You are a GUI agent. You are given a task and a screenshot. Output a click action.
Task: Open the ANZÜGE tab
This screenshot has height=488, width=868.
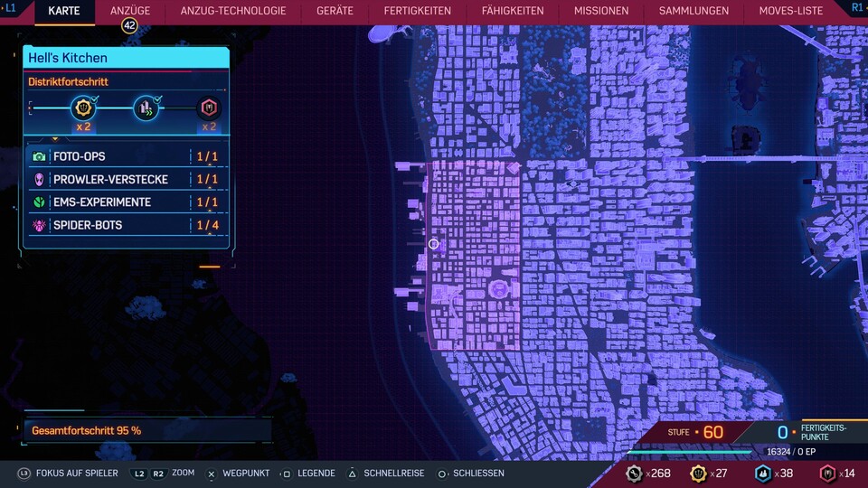130,11
